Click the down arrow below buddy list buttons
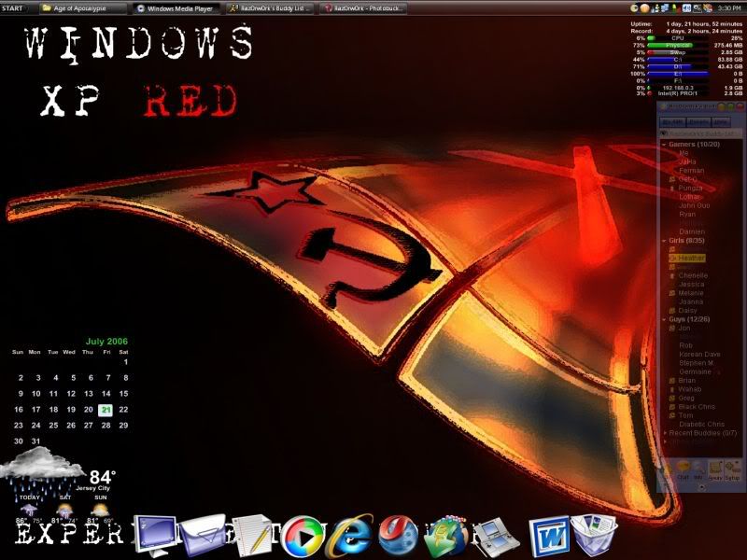The width and height of the screenshot is (747, 560). [702, 487]
